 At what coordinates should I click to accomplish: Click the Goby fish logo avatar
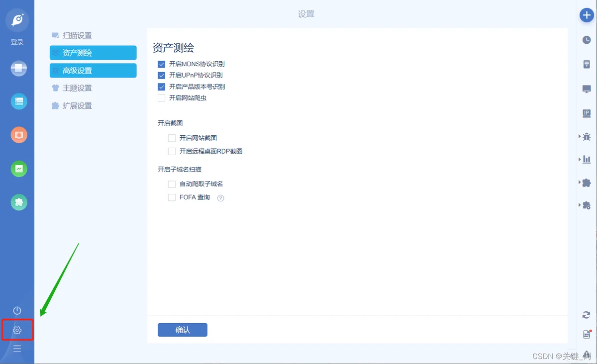click(x=17, y=20)
